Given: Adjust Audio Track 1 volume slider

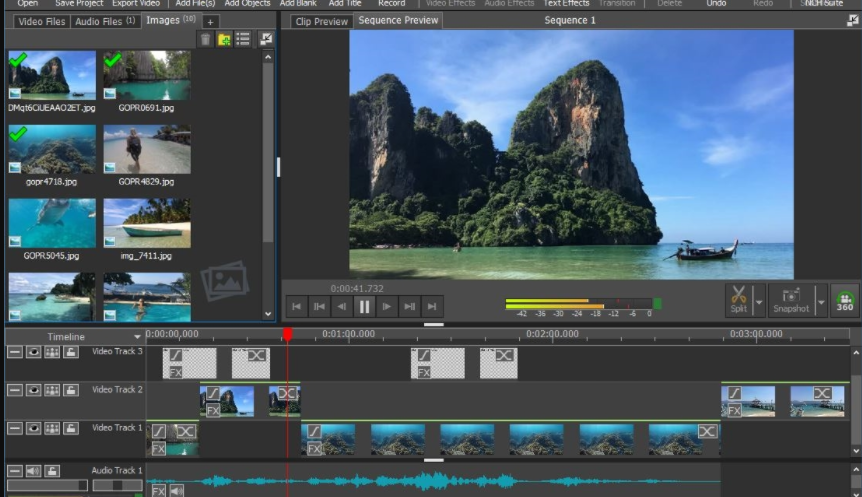Looking at the screenshot, I should [47, 485].
